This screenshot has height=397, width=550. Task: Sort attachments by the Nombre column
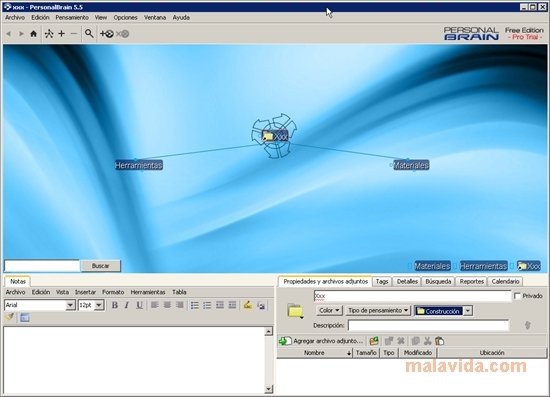point(315,353)
